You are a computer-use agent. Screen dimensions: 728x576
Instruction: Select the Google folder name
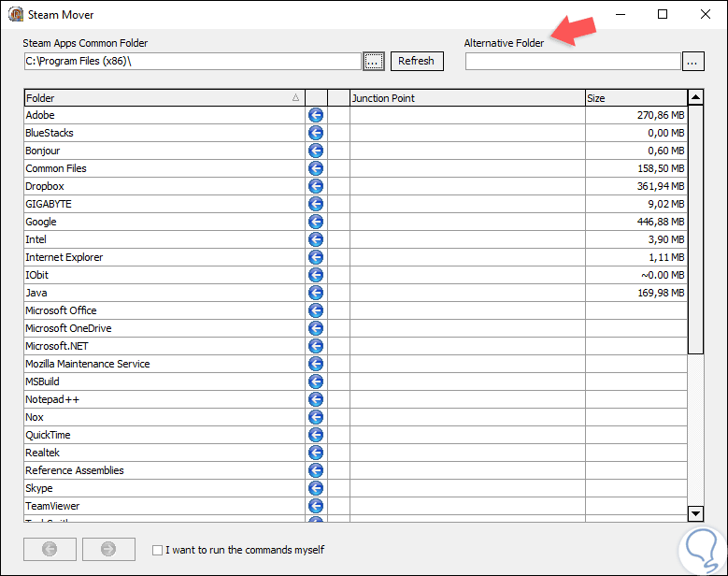41,222
